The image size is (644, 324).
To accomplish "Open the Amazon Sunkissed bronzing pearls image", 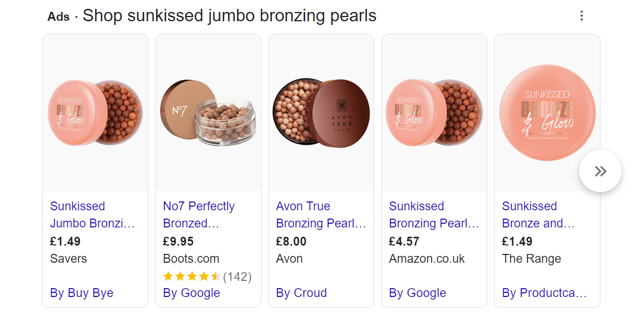I will (x=434, y=113).
